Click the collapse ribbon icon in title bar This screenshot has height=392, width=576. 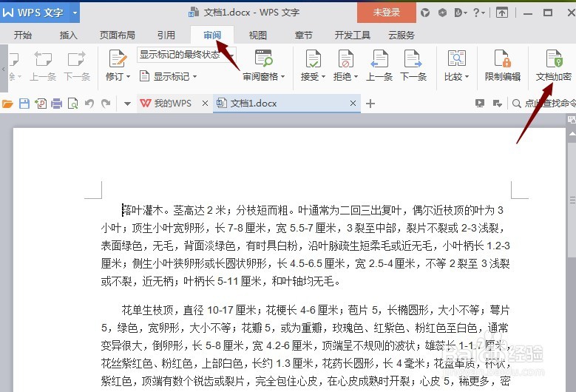tap(502, 13)
